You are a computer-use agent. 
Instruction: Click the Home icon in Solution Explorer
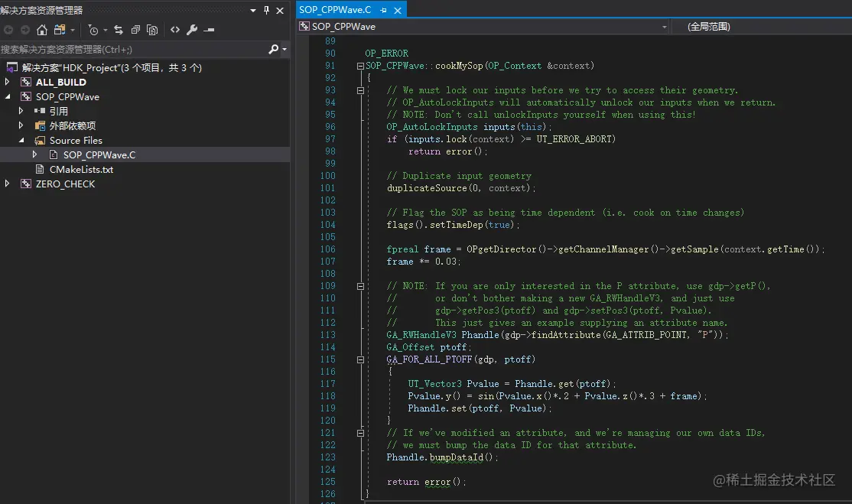pos(42,30)
